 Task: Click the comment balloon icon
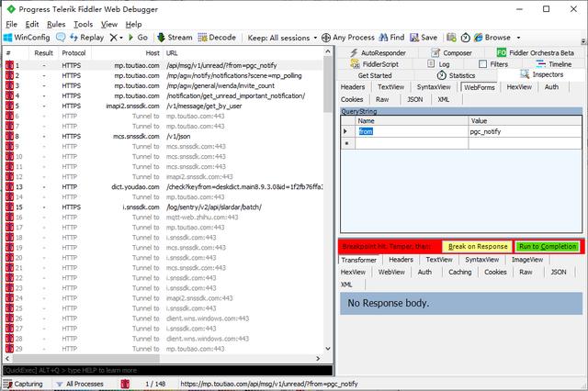[61, 38]
